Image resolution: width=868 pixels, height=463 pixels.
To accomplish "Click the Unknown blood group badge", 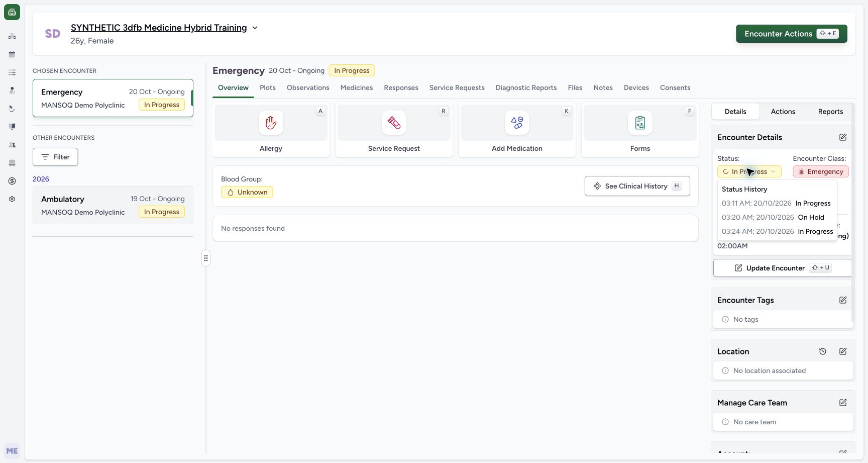I will 247,192.
